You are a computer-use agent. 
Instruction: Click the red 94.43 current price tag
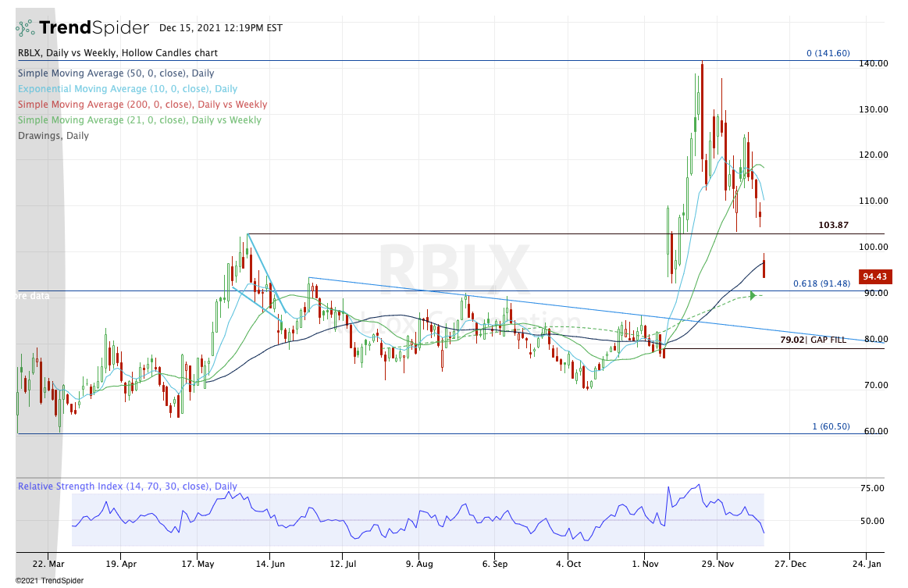pos(874,277)
